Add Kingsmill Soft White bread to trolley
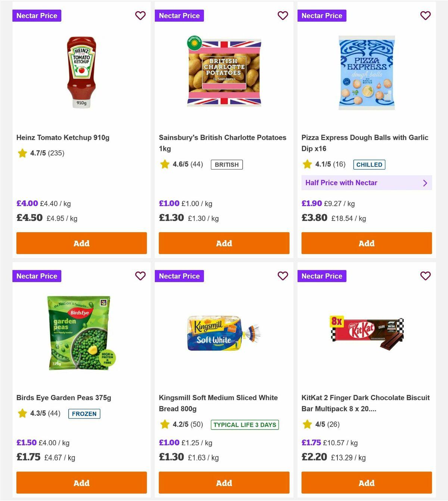 (224, 483)
